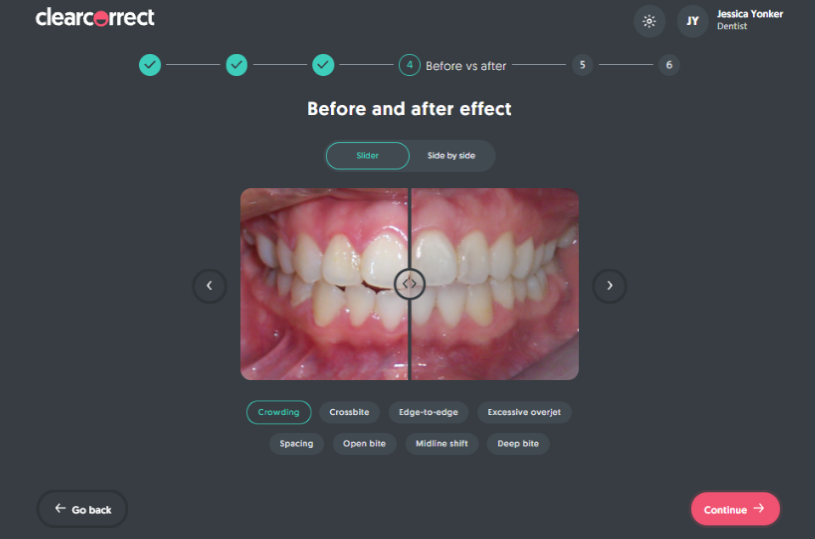
Task: Click the before/after slider handle
Action: click(x=409, y=284)
